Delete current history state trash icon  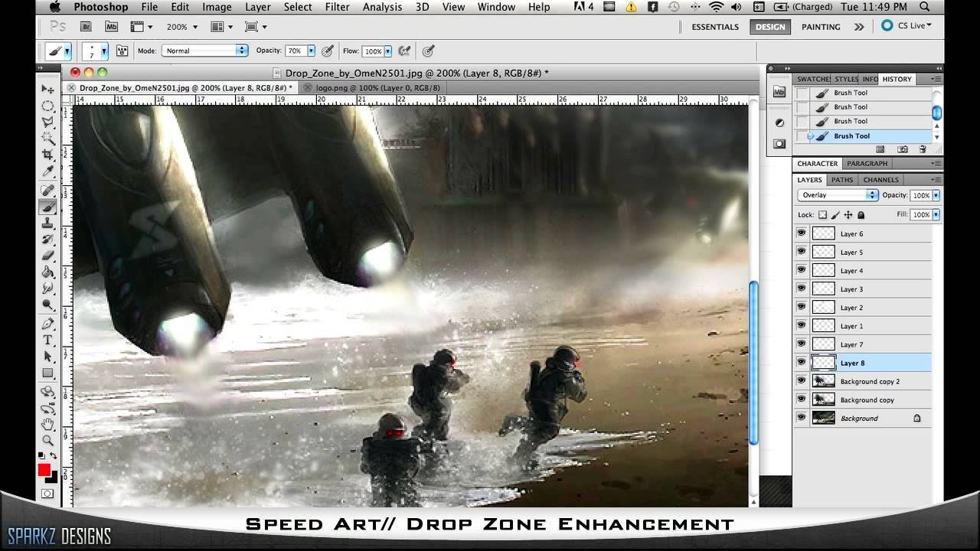pyautogui.click(x=923, y=149)
